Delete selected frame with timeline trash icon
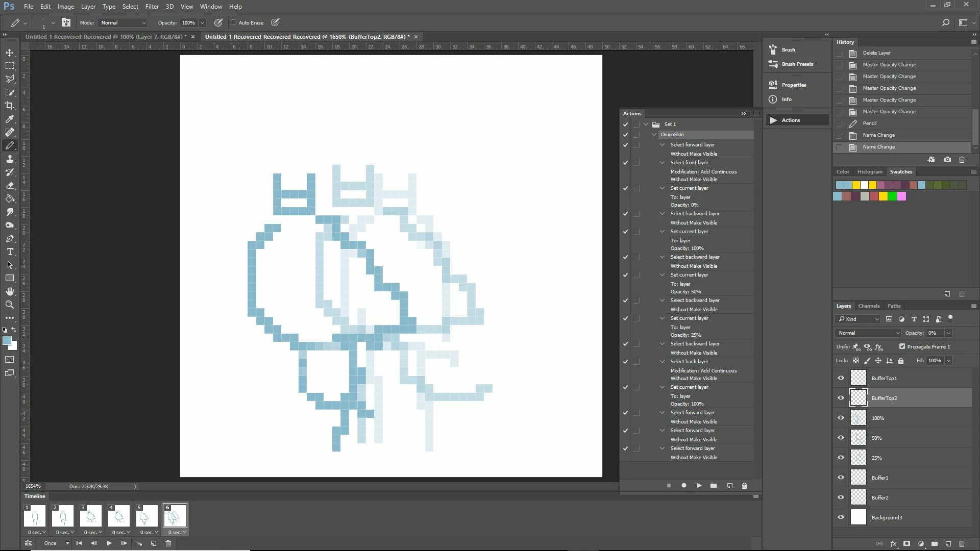 pos(168,543)
